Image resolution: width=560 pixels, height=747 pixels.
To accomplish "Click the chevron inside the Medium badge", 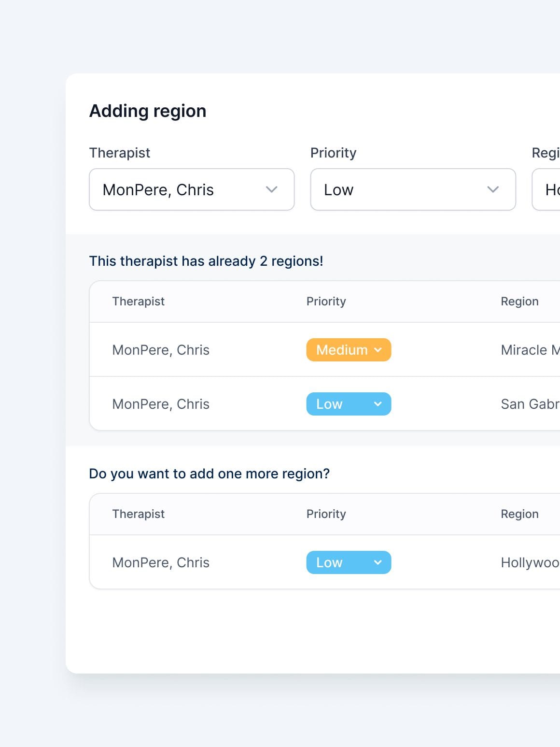I will [378, 350].
